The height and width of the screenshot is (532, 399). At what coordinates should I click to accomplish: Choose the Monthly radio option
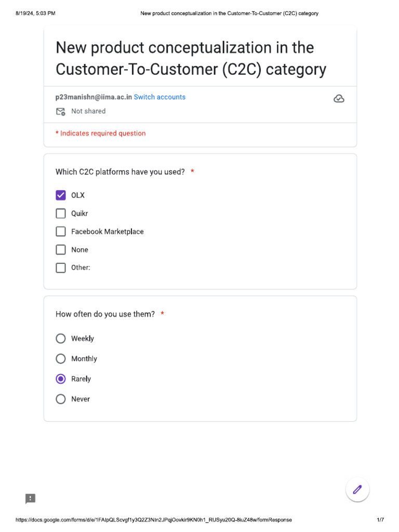[x=61, y=359]
